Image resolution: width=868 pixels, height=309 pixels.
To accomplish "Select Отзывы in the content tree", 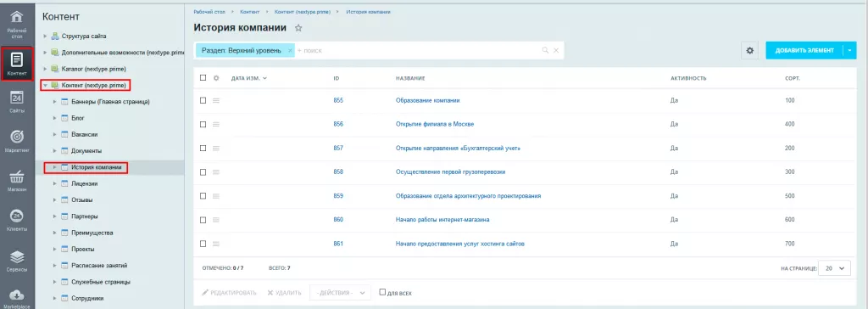I will (x=82, y=199).
